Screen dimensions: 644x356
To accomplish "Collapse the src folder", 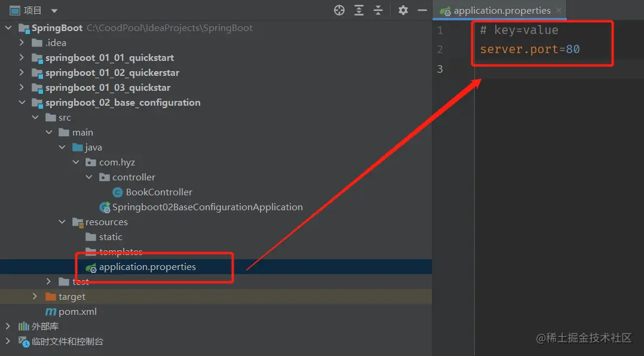I will coord(35,118).
